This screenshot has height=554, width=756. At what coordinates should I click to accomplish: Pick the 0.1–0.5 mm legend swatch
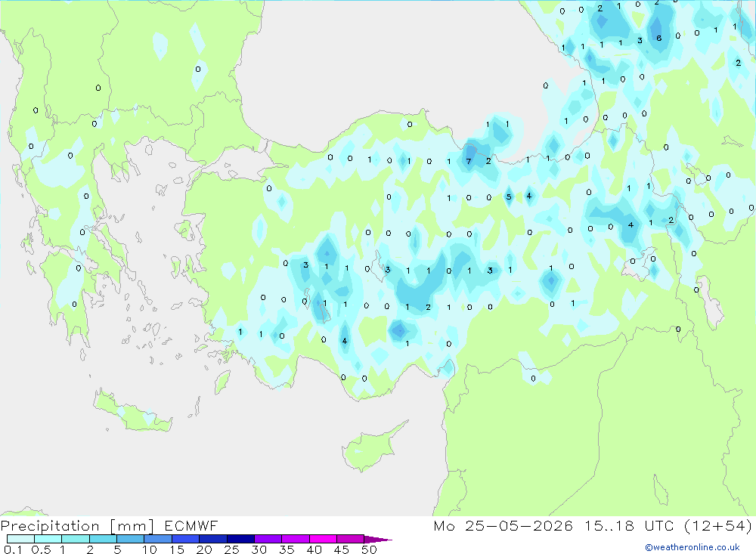pyautogui.click(x=20, y=539)
